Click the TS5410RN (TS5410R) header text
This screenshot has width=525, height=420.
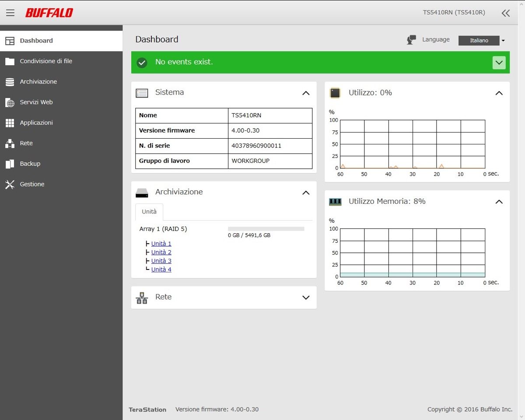[x=454, y=13]
